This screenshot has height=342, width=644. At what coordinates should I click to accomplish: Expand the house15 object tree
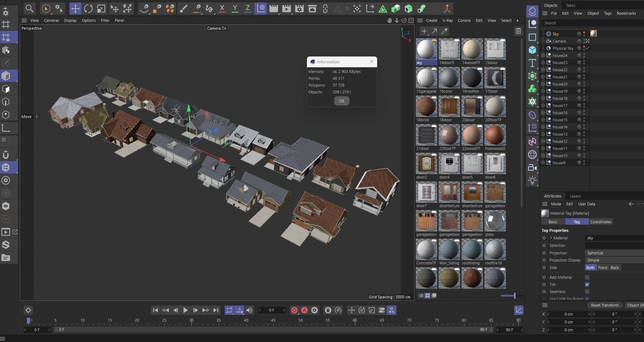click(x=543, y=120)
